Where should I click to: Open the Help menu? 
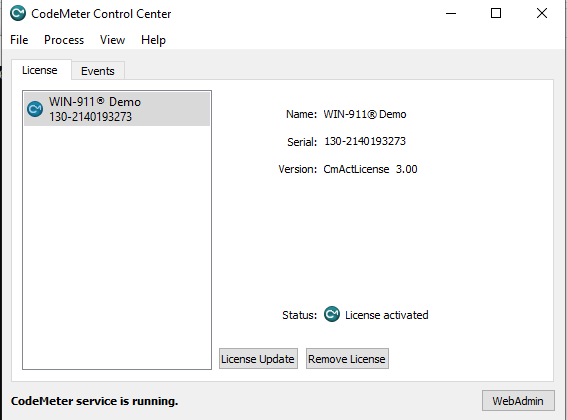[x=153, y=40]
